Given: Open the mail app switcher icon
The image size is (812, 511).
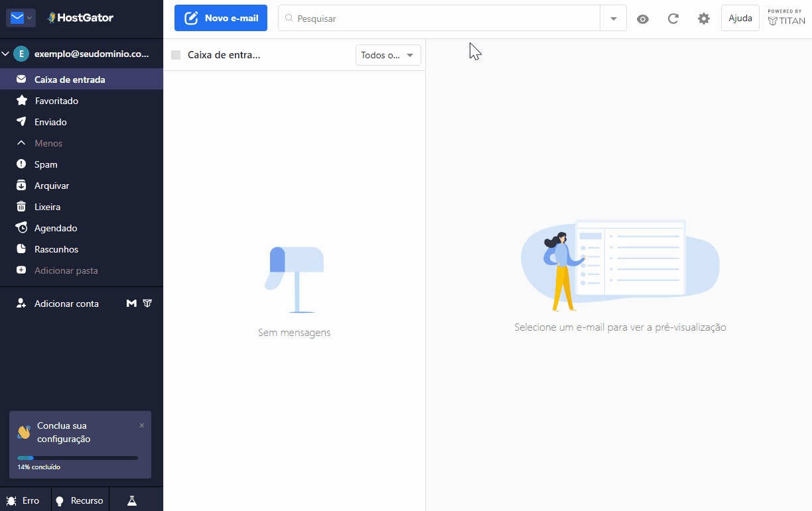Looking at the screenshot, I should coord(21,18).
